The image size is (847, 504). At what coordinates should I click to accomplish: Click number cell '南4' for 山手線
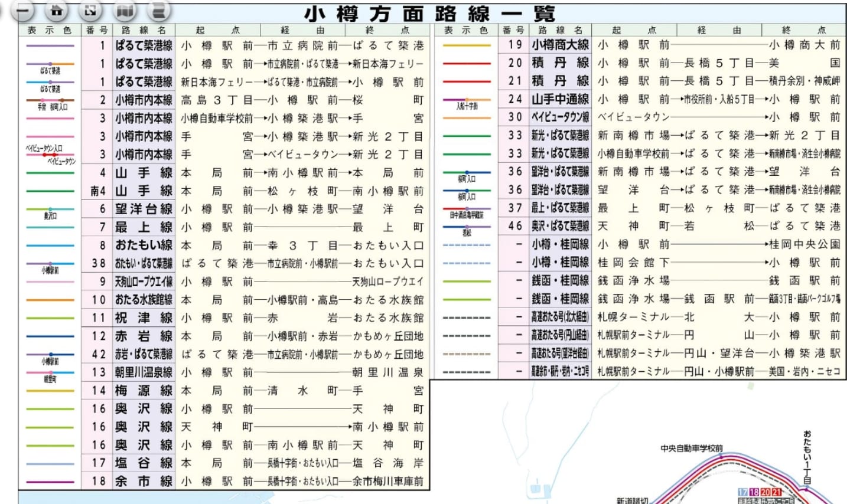click(x=98, y=191)
